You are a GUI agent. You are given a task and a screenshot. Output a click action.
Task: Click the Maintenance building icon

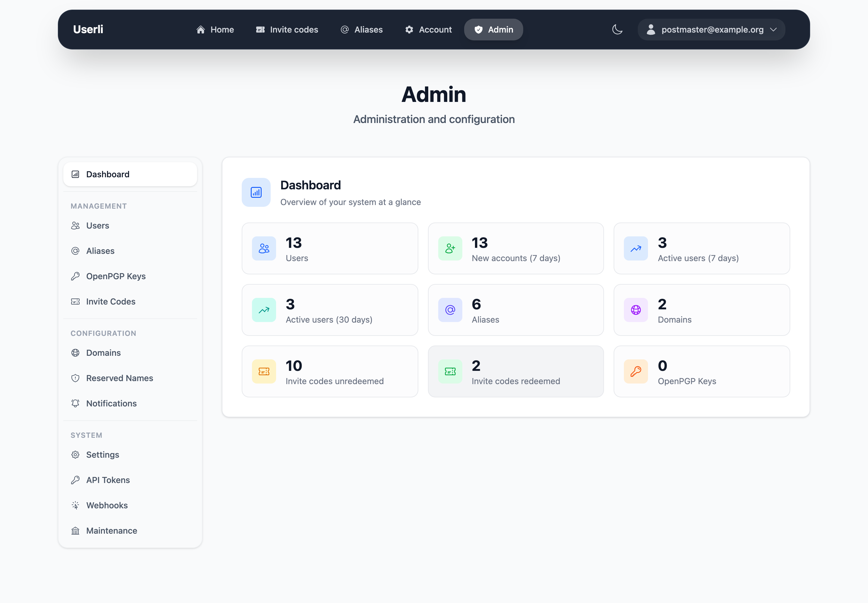pos(76,531)
